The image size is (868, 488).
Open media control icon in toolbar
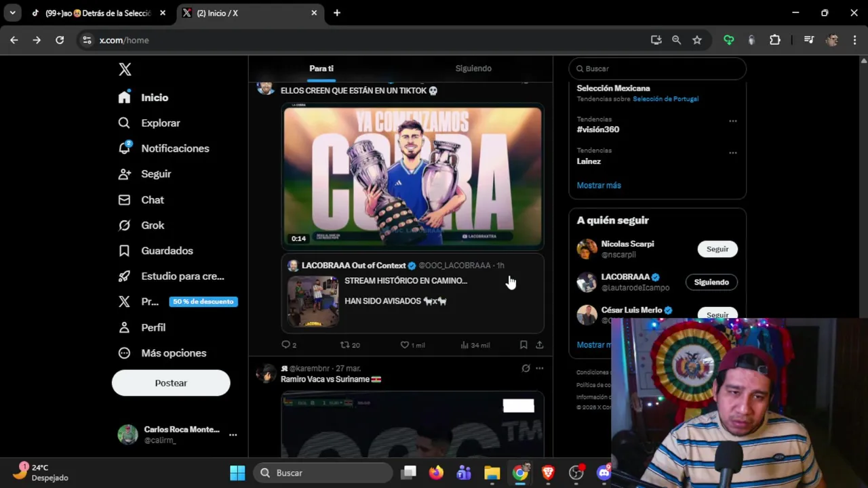click(808, 40)
